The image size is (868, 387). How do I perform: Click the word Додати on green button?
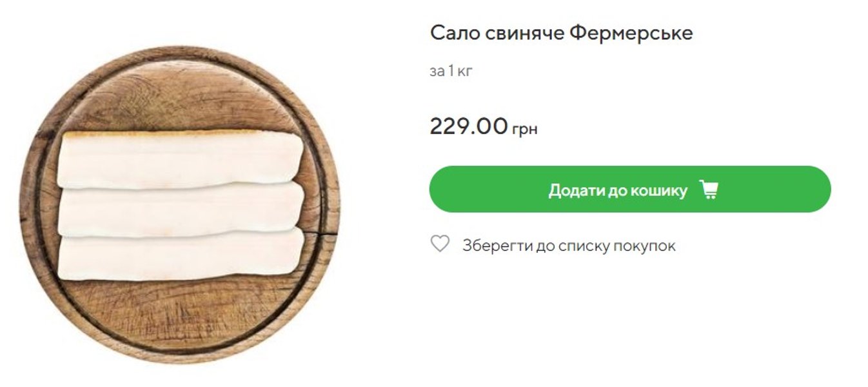(x=573, y=190)
